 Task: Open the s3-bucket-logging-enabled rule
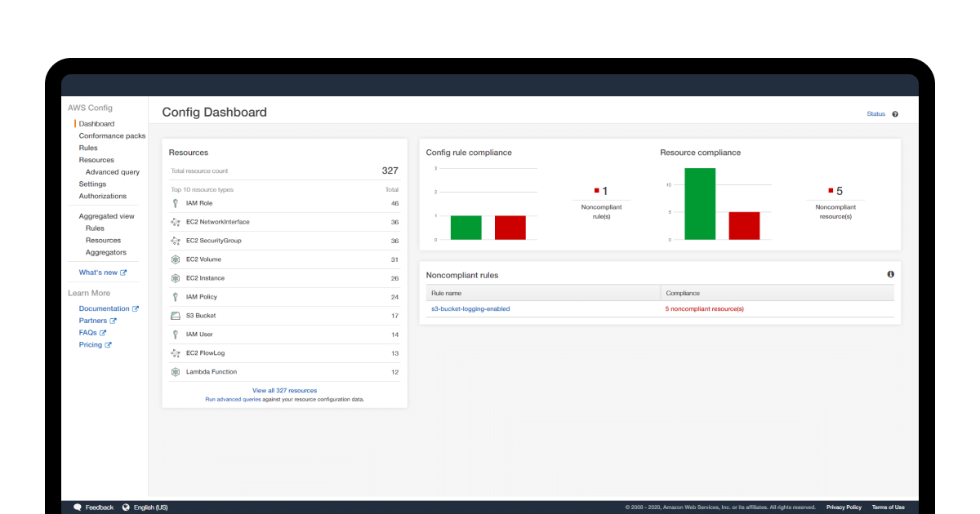click(x=470, y=308)
